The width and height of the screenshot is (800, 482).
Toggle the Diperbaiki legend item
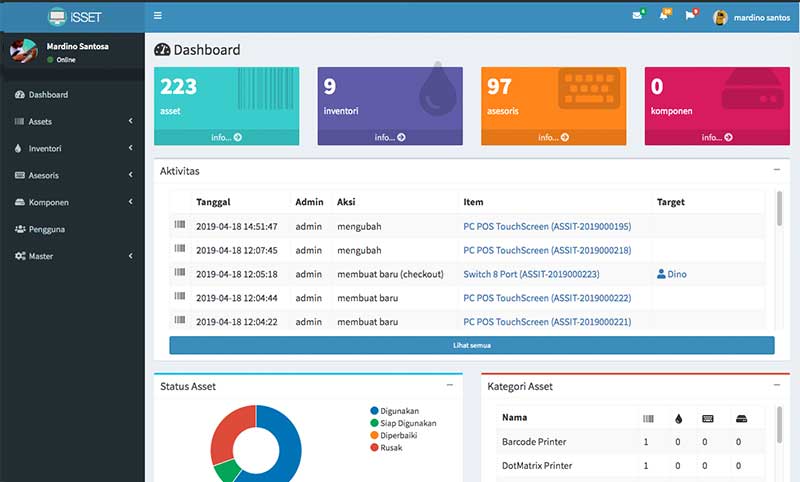393,436
